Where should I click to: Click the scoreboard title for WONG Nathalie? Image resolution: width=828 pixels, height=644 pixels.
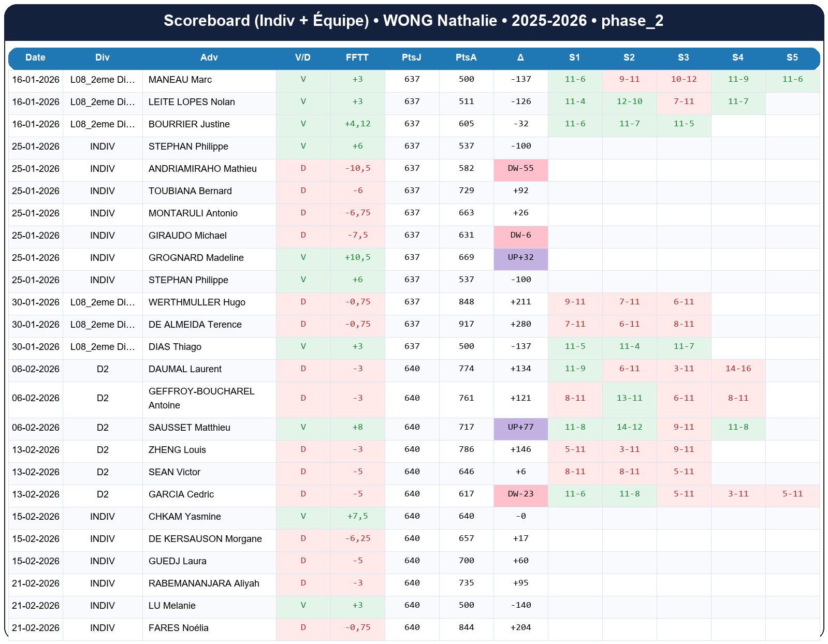click(413, 21)
